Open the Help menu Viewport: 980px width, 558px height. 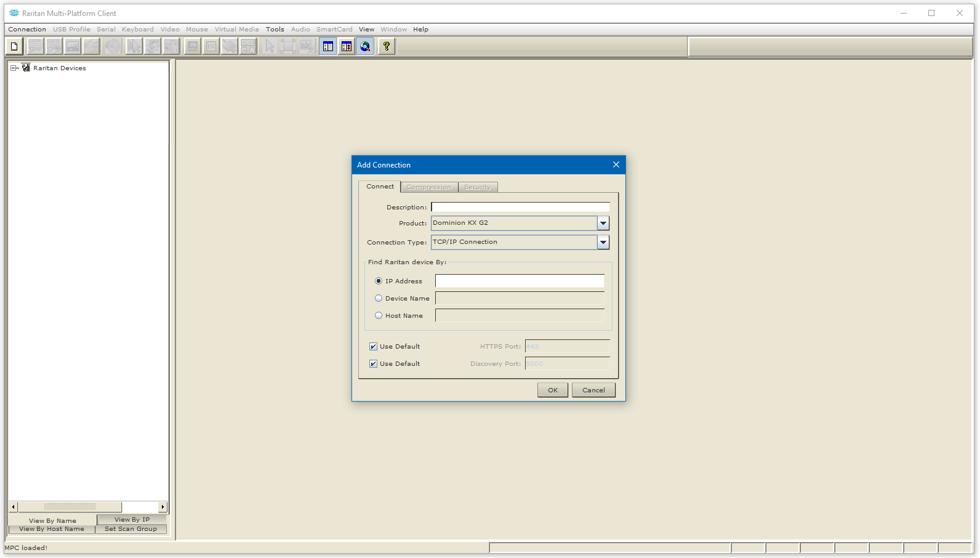click(x=420, y=29)
